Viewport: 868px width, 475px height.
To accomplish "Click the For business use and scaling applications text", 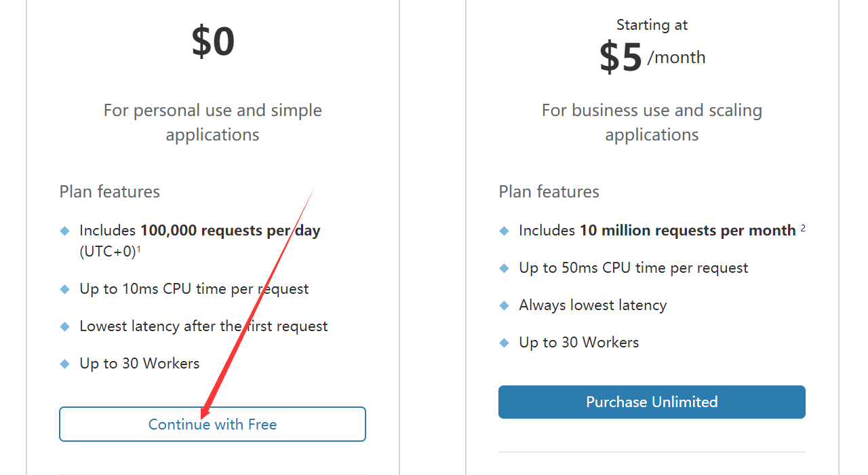I will 652,122.
